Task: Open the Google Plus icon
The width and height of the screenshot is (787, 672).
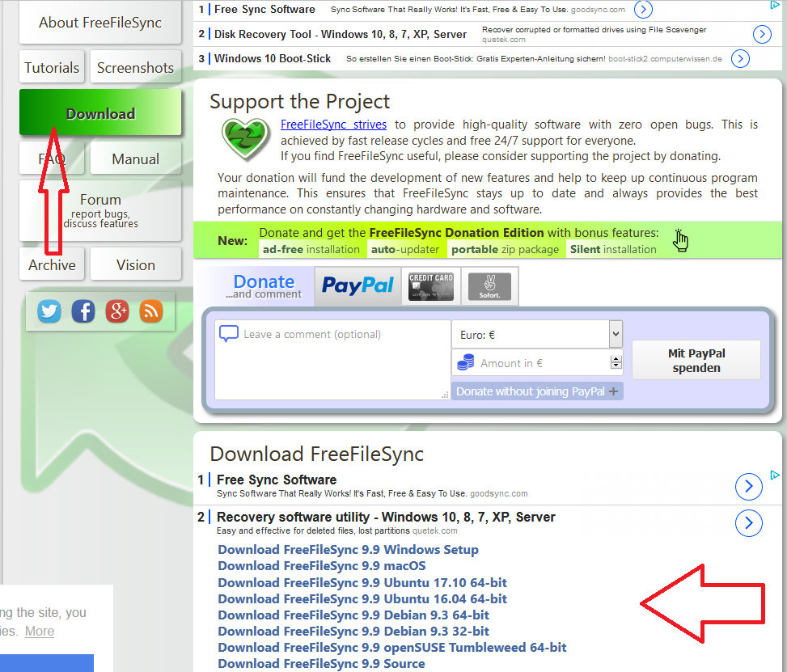Action: click(x=117, y=311)
